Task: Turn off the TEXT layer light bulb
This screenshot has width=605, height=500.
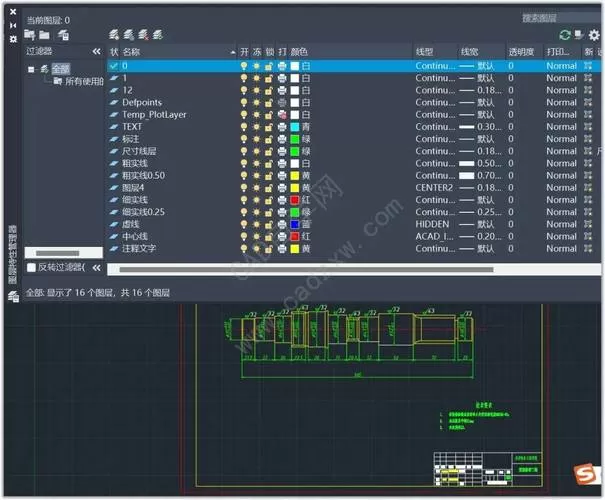Action: coord(244,127)
